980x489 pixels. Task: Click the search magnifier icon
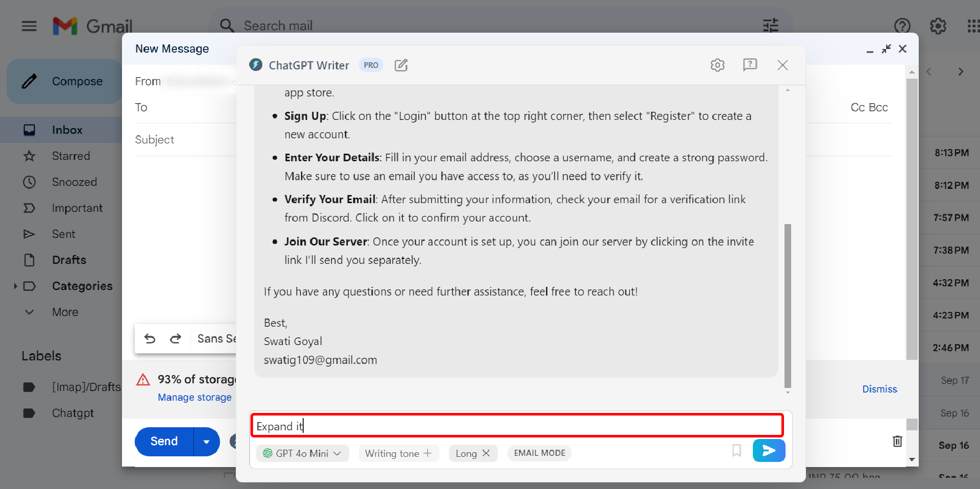pyautogui.click(x=227, y=26)
